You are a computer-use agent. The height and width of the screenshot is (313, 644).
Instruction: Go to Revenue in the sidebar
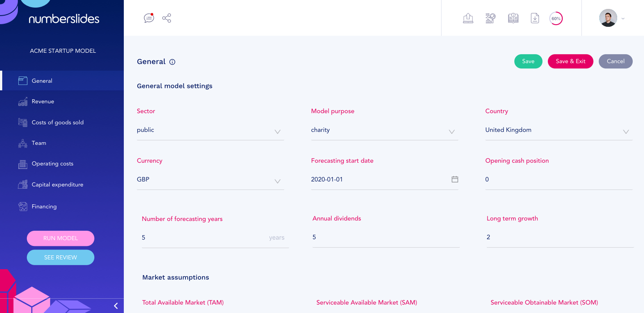[x=43, y=102]
